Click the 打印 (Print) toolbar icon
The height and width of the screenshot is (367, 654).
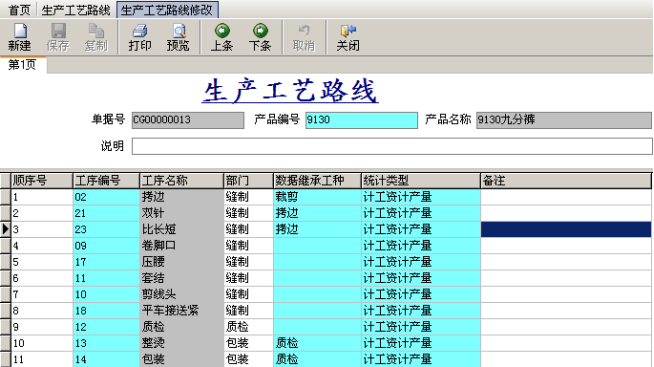(x=140, y=38)
